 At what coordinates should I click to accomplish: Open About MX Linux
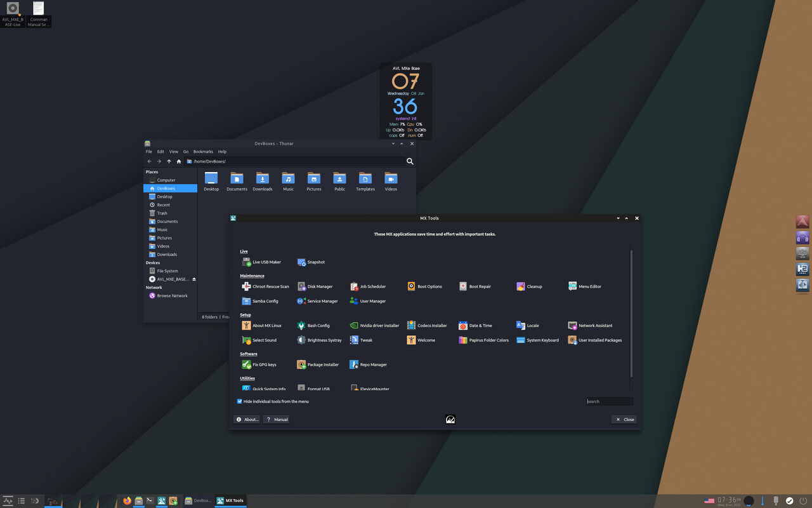click(261, 326)
